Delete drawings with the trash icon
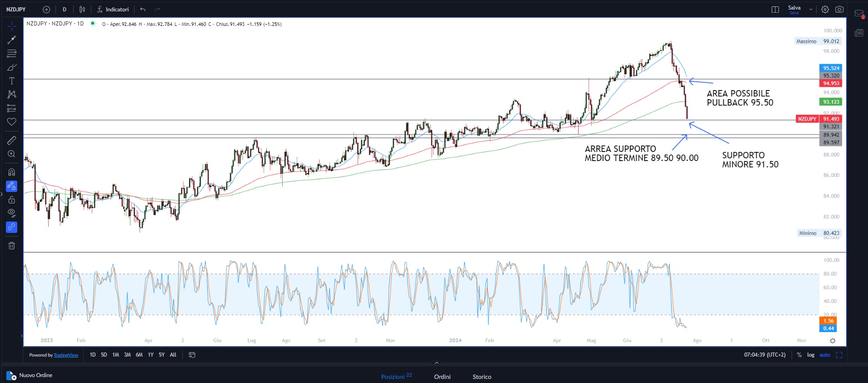The height and width of the screenshot is (383, 868). [12, 246]
